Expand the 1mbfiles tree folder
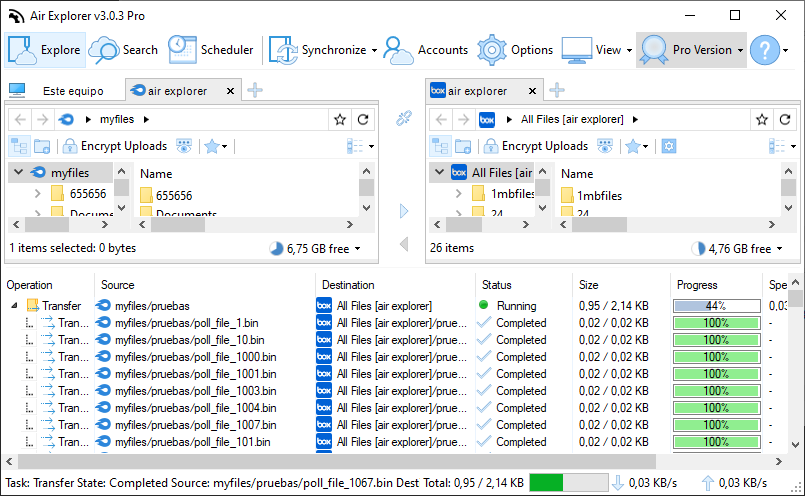The width and height of the screenshot is (805, 496). tap(458, 194)
